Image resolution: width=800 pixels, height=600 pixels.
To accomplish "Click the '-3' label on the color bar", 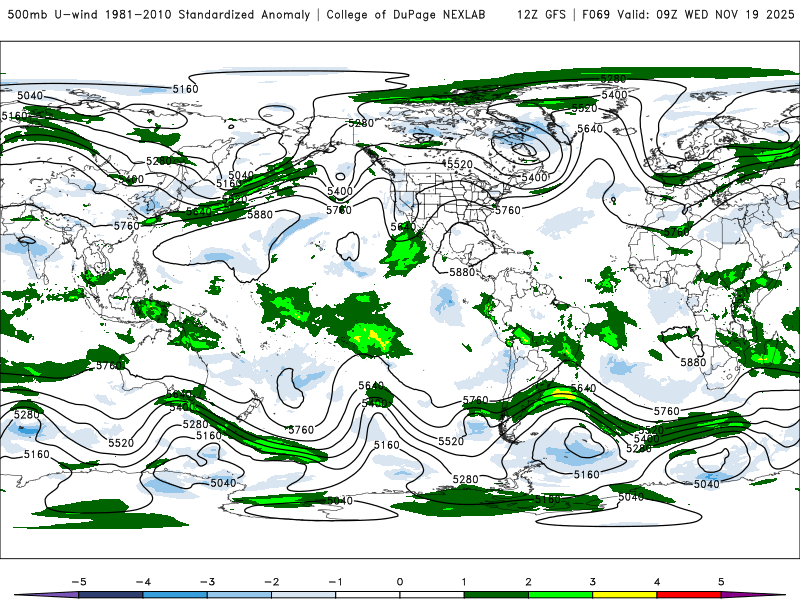I will pos(207,582).
